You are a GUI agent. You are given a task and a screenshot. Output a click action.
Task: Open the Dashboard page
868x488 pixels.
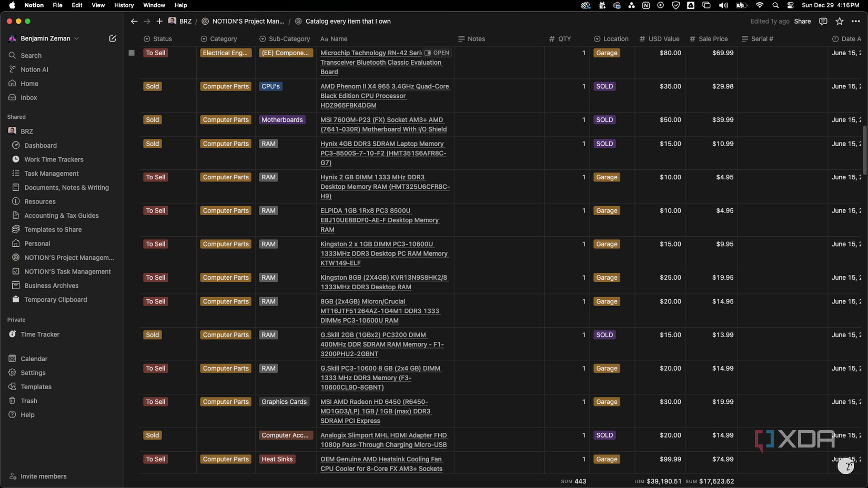[x=40, y=145]
